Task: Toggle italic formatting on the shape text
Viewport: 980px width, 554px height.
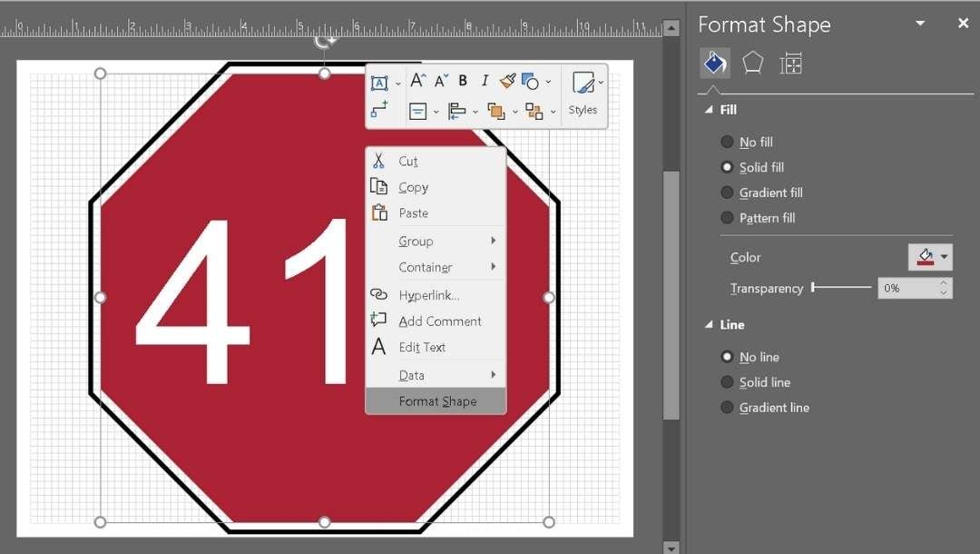Action: click(485, 80)
